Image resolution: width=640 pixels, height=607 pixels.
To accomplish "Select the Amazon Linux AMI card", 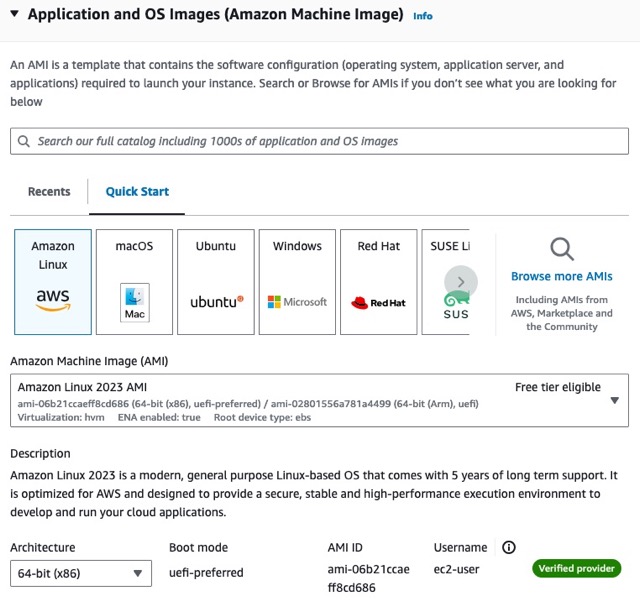I will coord(53,282).
